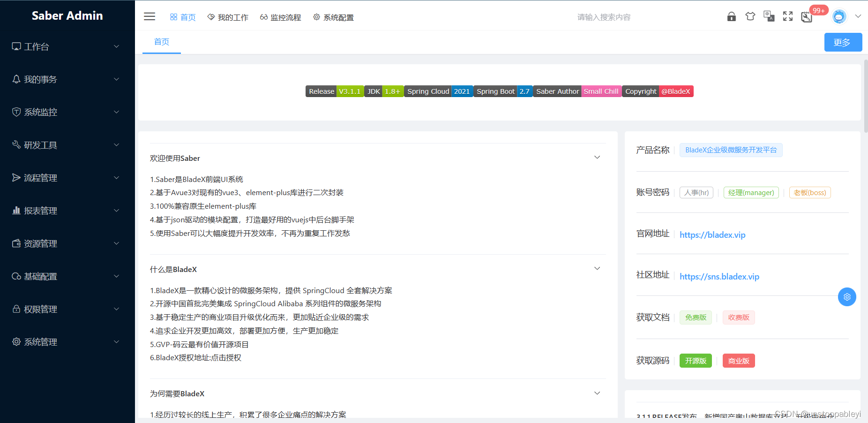Click the green 开源版 source button
This screenshot has height=423, width=868.
[696, 361]
